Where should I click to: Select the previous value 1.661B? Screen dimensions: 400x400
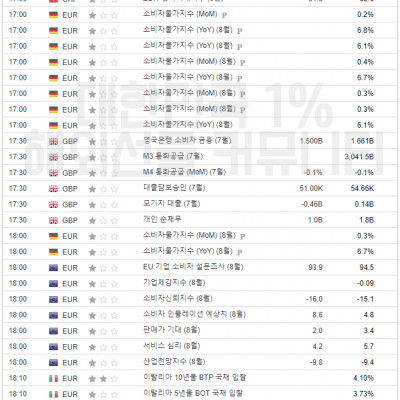(x=362, y=141)
